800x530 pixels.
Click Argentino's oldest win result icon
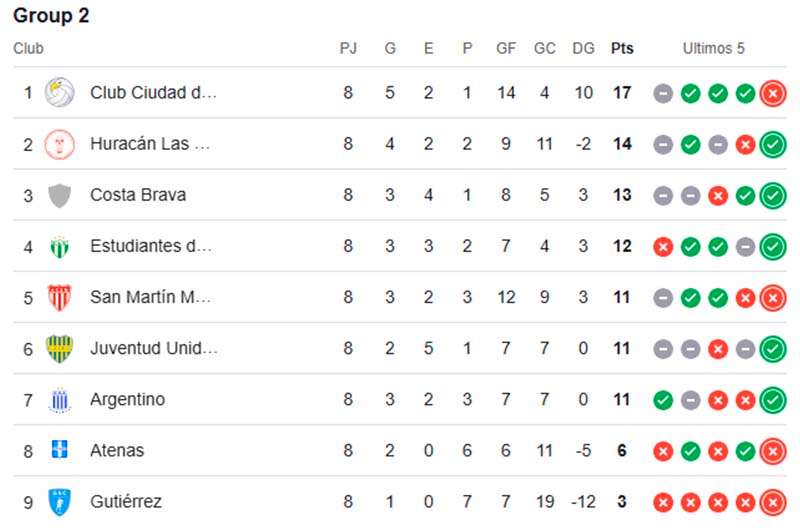tap(663, 400)
